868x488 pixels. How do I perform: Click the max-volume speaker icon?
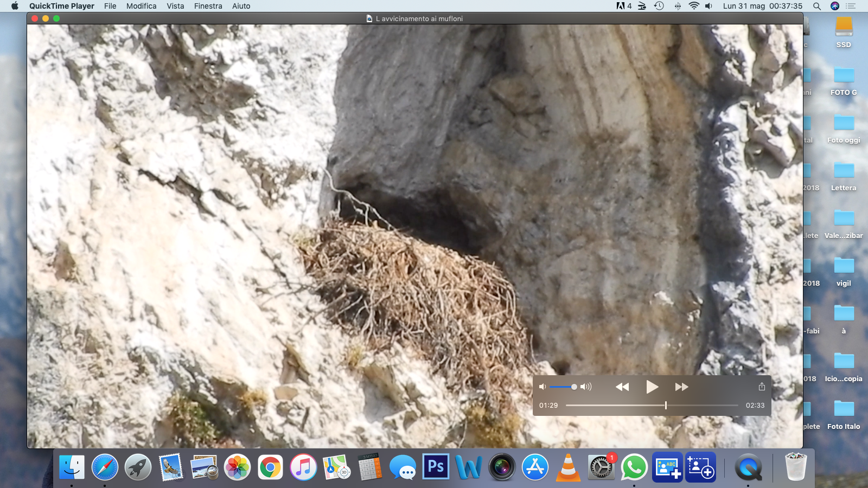tap(586, 387)
